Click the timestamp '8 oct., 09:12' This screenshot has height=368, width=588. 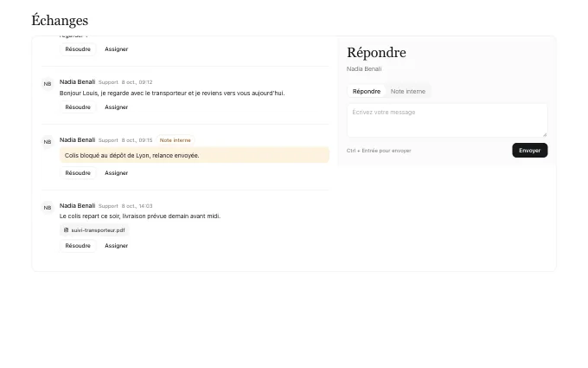click(137, 82)
